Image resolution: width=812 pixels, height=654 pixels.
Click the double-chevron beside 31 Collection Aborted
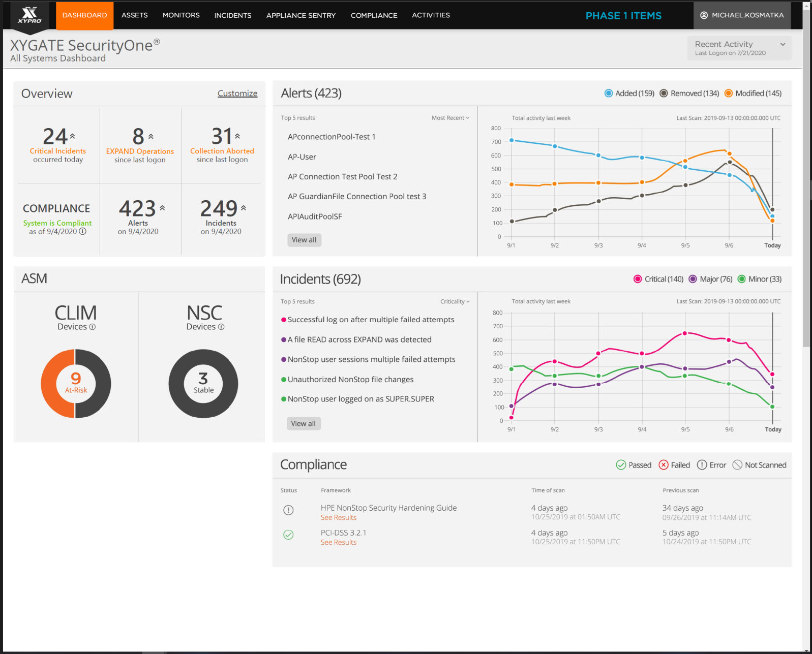[237, 136]
